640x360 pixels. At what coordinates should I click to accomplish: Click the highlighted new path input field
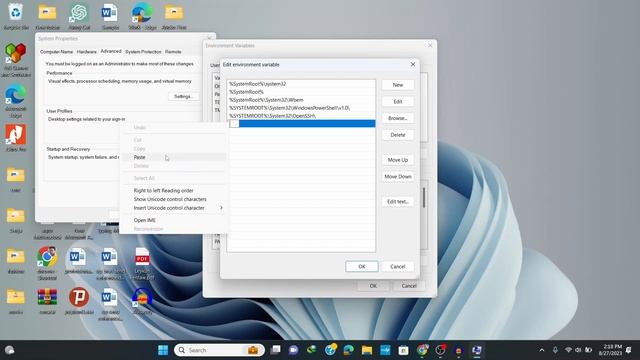tap(302, 124)
